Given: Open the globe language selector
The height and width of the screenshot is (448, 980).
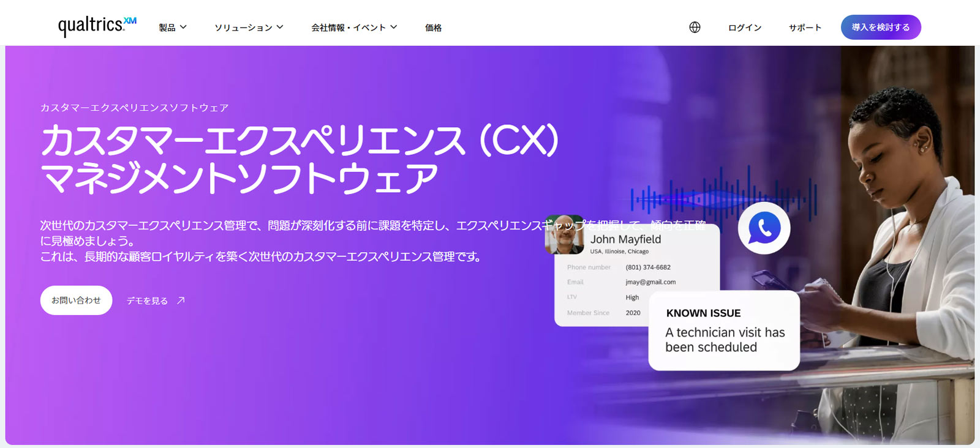Looking at the screenshot, I should (x=695, y=27).
